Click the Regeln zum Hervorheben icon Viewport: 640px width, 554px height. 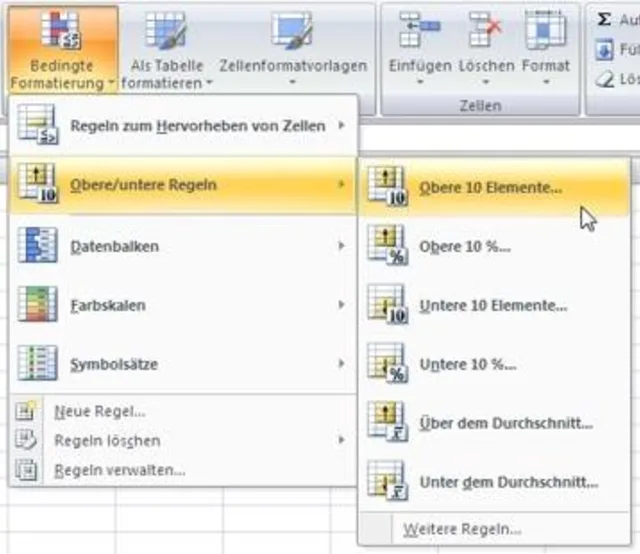pos(38,125)
